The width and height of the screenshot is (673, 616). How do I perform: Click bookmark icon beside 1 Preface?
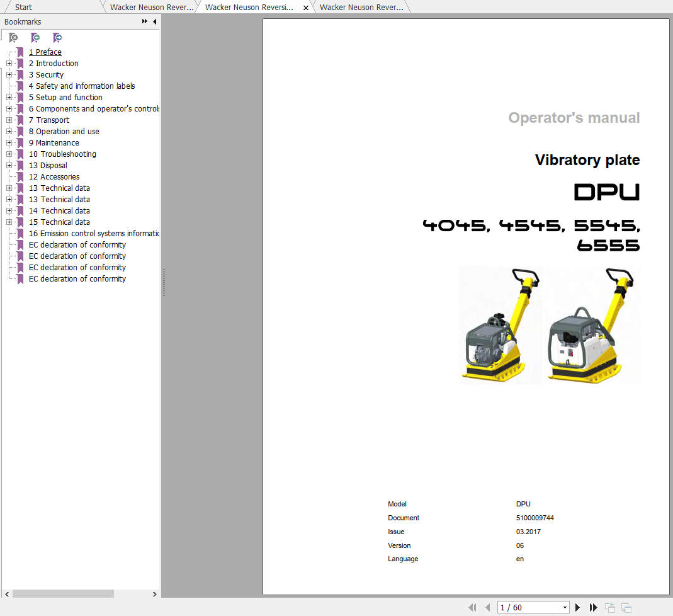20,52
